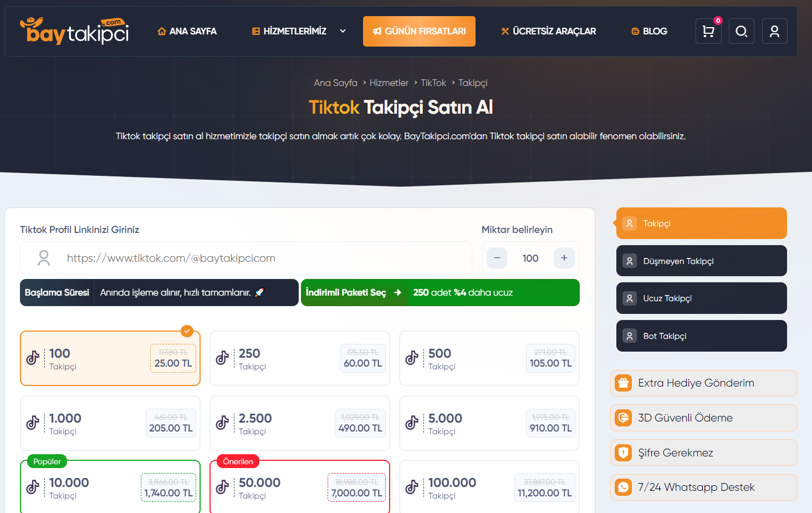
Task: Click the Tiktok profile link input field
Action: [x=261, y=258]
